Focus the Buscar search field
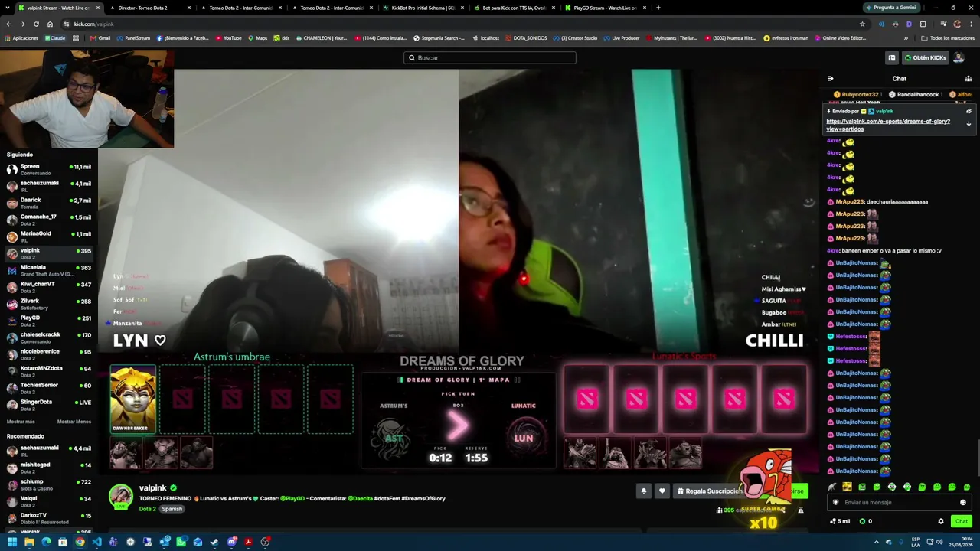980x551 pixels. [x=490, y=57]
